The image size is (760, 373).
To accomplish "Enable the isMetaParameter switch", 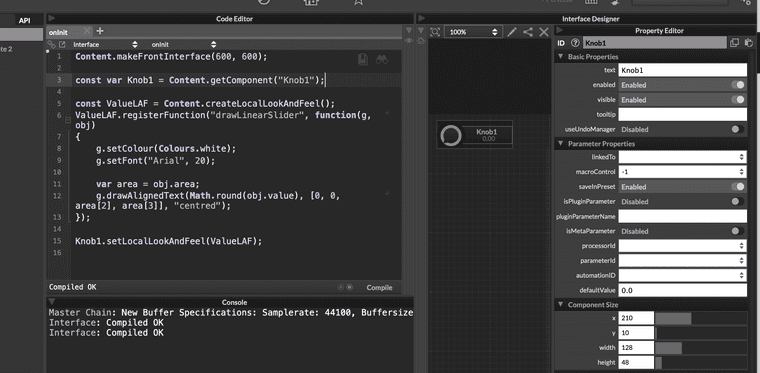I will tap(738, 231).
